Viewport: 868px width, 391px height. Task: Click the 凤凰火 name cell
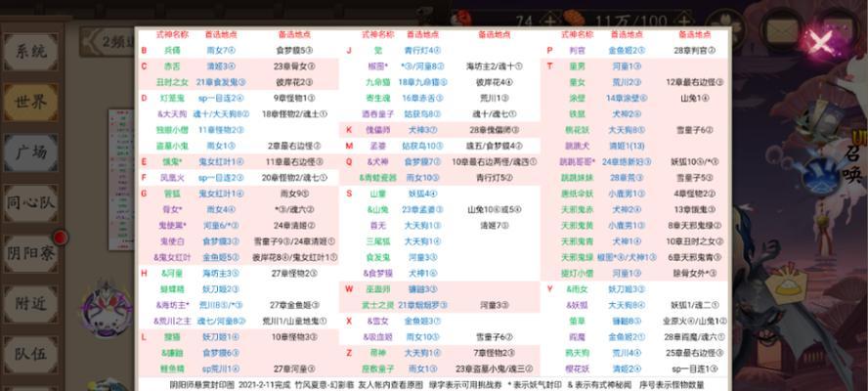pos(172,178)
